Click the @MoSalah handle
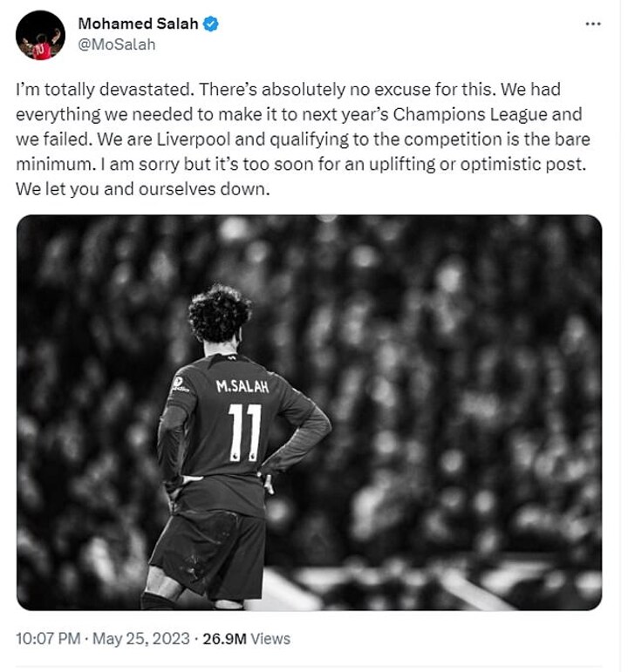 click(117, 44)
